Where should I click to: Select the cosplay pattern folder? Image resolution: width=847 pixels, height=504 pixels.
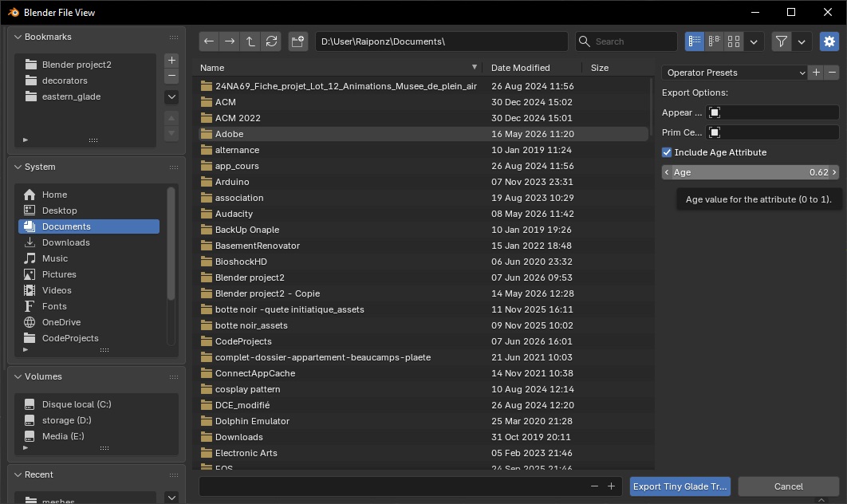click(x=423, y=389)
